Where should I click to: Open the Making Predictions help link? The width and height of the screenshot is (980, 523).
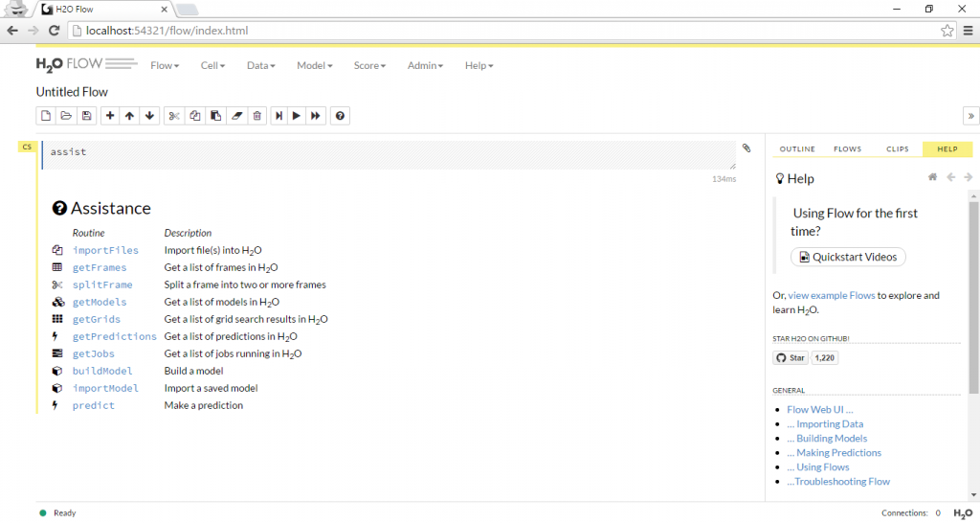pyautogui.click(x=834, y=453)
